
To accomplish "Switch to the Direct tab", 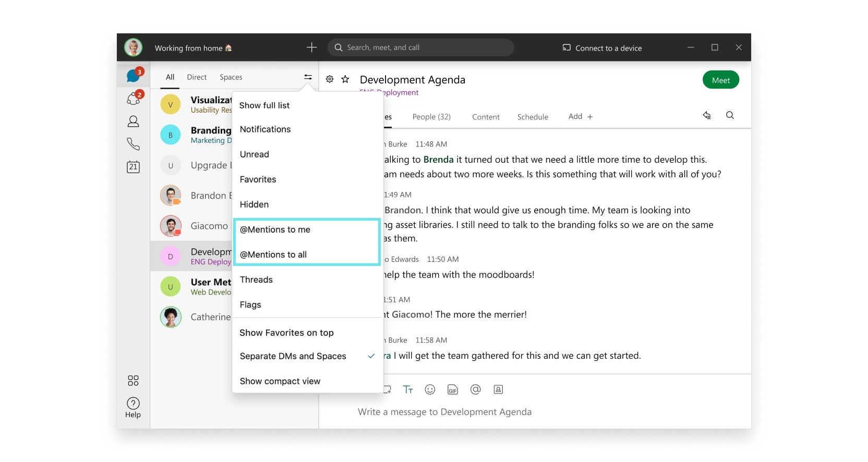I will pyautogui.click(x=197, y=77).
